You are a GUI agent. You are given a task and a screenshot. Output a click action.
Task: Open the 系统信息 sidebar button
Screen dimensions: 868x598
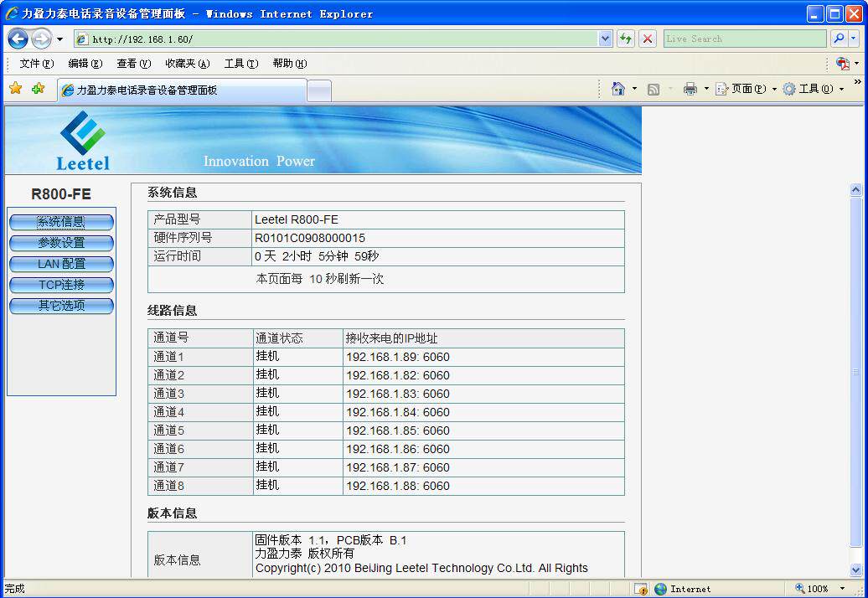coord(61,222)
